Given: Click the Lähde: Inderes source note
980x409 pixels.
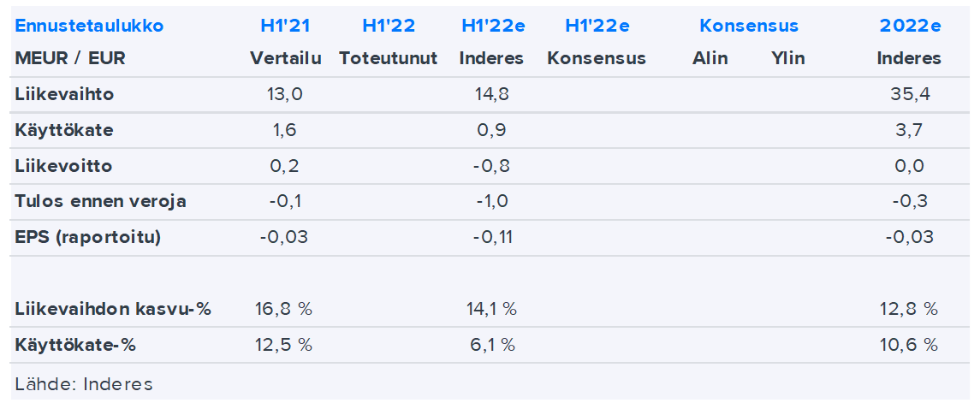Looking at the screenshot, I should click(84, 384).
